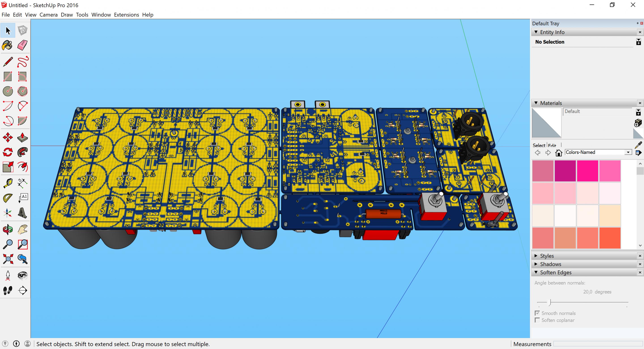Activate the Move tool
The height and width of the screenshot is (349, 644).
click(8, 137)
